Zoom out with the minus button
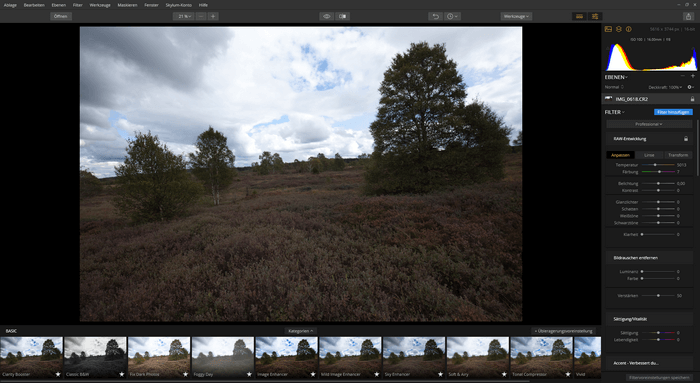This screenshot has width=700, height=383. coord(201,17)
